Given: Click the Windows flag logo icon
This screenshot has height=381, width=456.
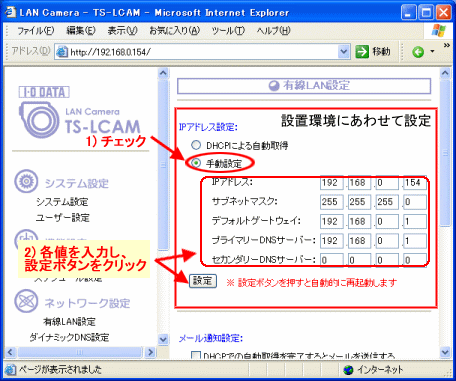Looking at the screenshot, I should pos(439,31).
